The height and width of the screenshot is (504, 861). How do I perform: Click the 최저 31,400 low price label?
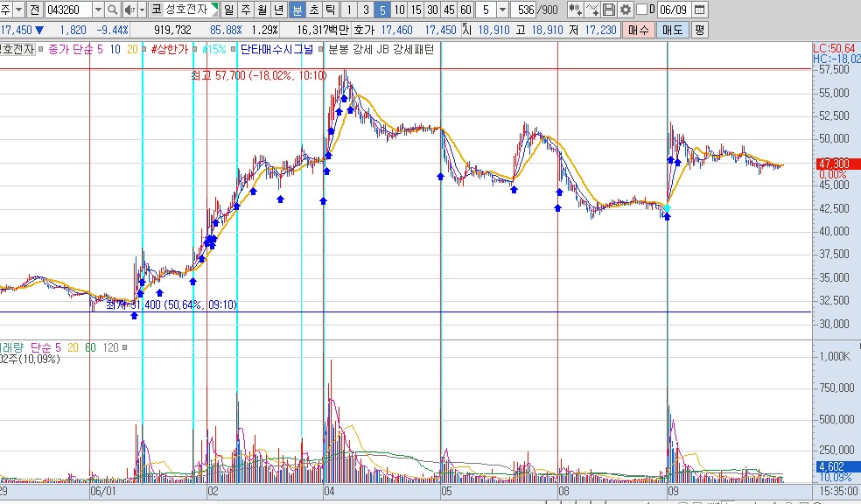(171, 304)
